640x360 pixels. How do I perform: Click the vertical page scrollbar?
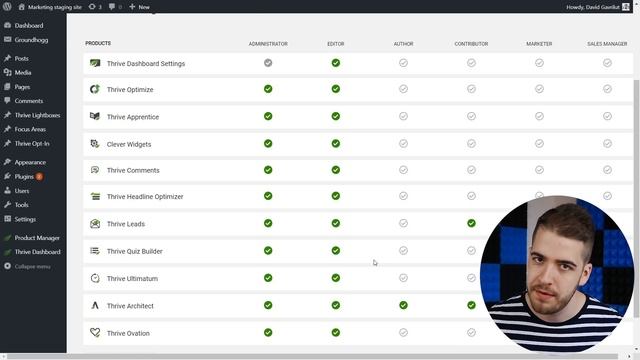(636, 198)
